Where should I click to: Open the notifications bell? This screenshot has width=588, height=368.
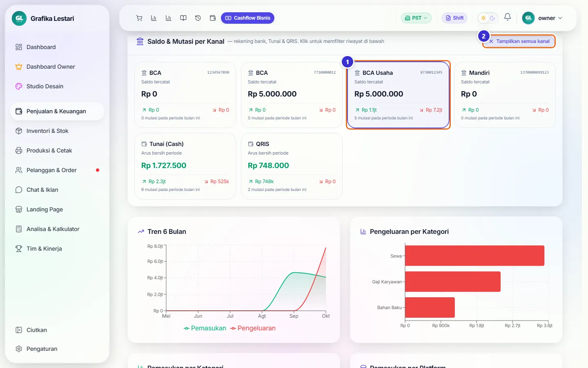tap(508, 17)
